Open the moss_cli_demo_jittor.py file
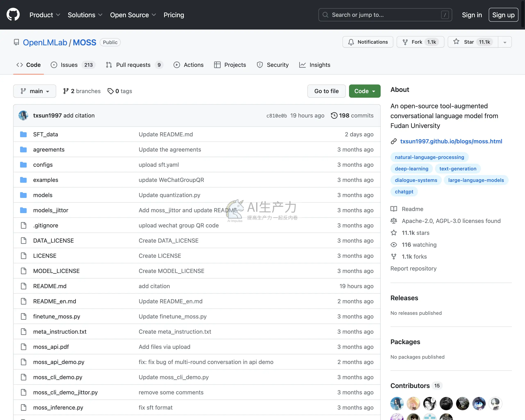Screen dimensions: 525x420 click(x=65, y=392)
